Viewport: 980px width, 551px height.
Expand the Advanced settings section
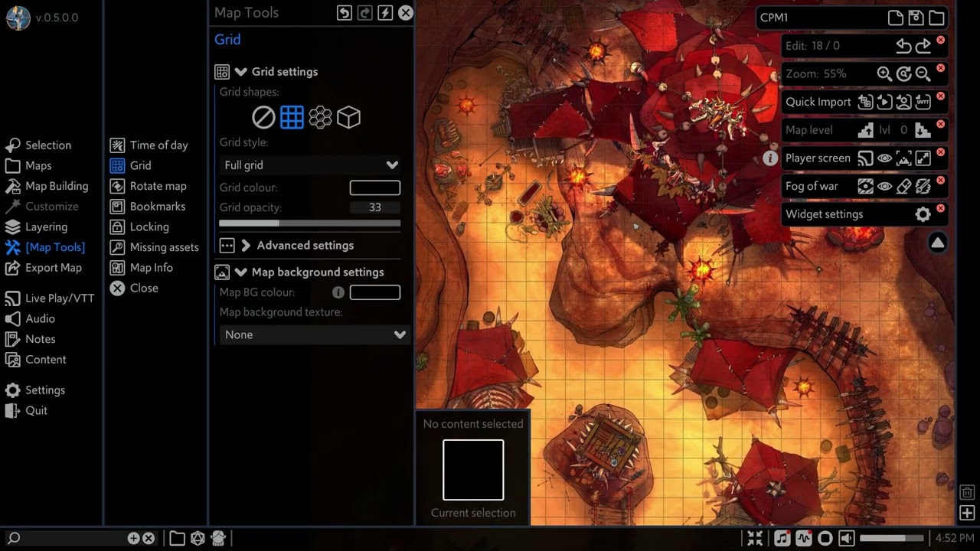[246, 246]
